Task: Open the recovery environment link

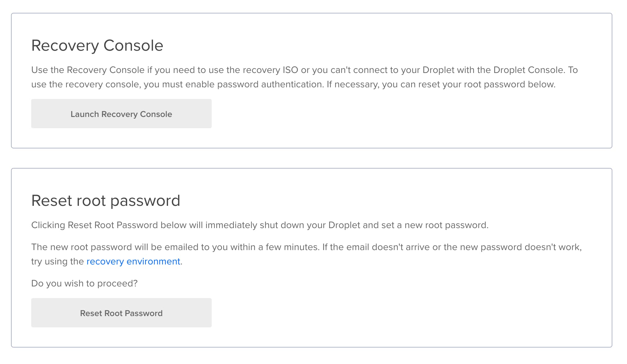Action: tap(133, 261)
